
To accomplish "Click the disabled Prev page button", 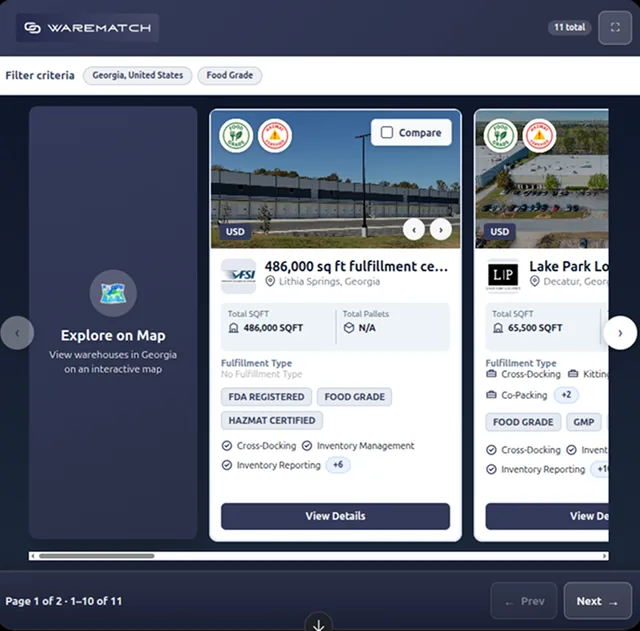I will coord(524,601).
